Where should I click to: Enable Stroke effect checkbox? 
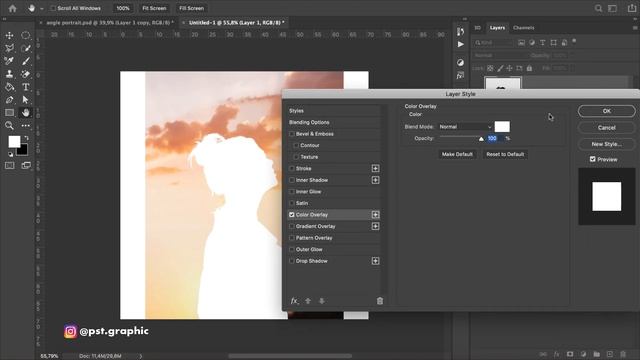[291, 169]
